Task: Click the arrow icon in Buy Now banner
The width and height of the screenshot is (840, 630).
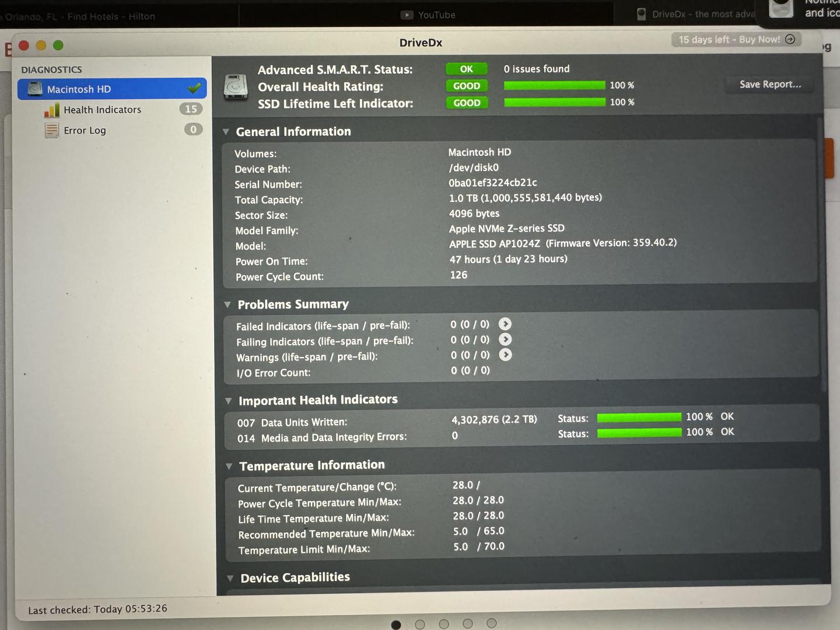Action: [x=790, y=39]
